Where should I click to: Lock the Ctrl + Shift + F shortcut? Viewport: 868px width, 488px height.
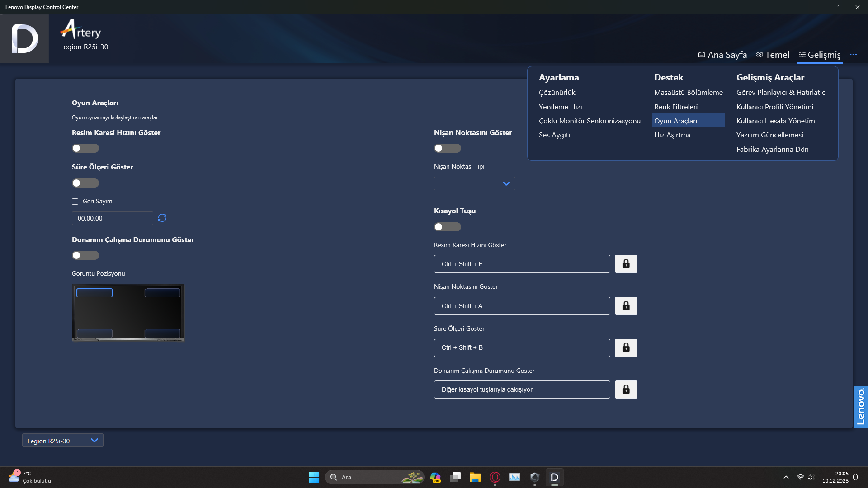tap(626, 264)
